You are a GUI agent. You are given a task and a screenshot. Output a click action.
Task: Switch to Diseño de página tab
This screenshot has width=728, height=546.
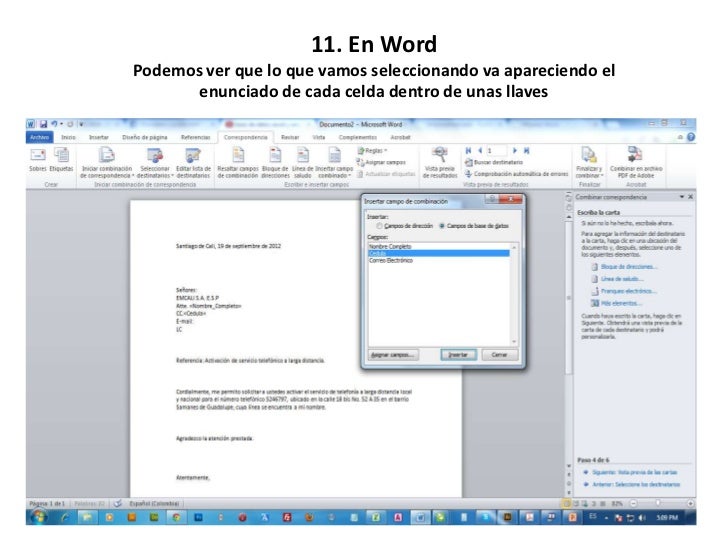144,137
